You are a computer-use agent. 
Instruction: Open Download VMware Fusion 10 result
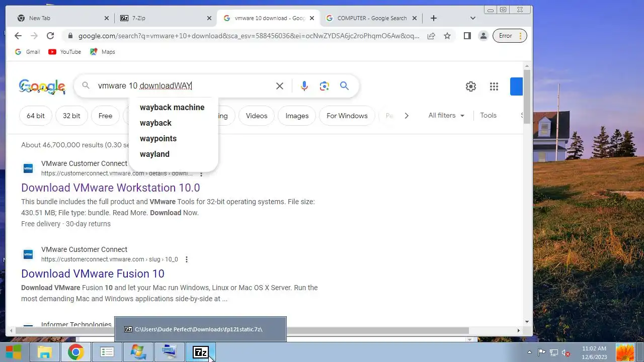coord(93,274)
